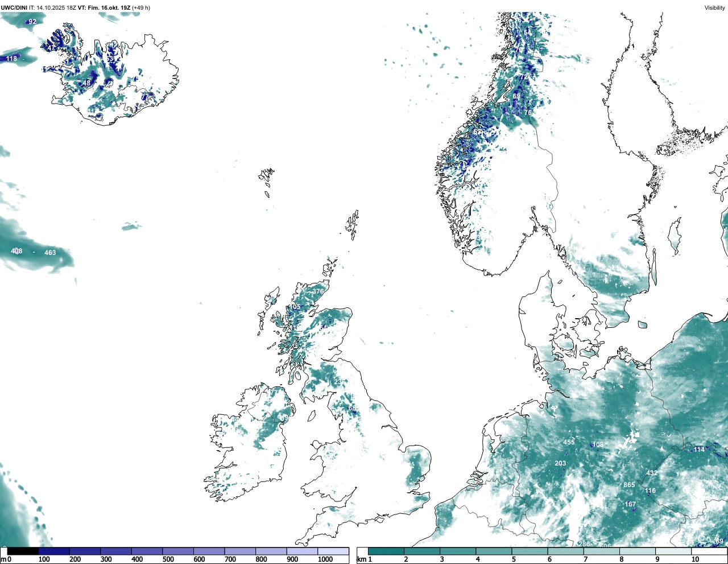Screen dimensions: 728x564
Task: Click the '14.10.2025 18Z' initial time text
Action: [x=56, y=8]
